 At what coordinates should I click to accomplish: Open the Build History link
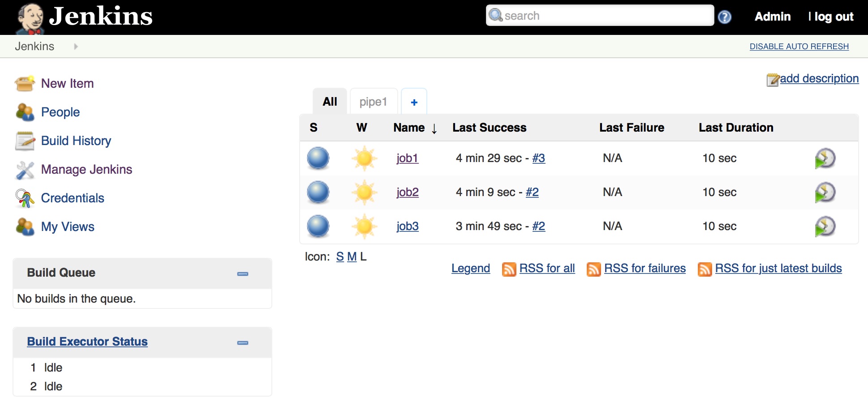coord(76,141)
